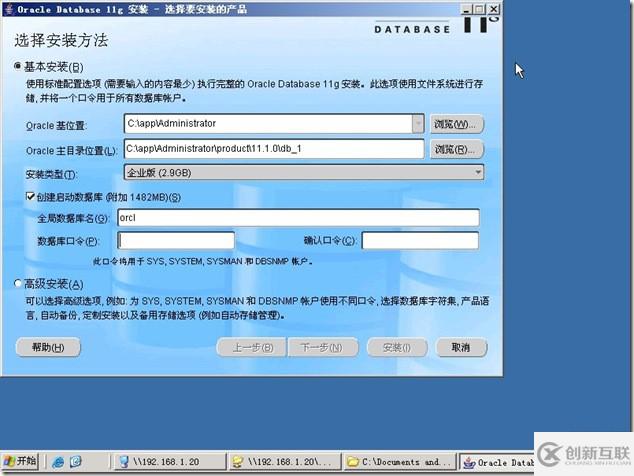Switch to the C:\Documents and... taskbar folder
This screenshot has height=476, width=634.
click(x=399, y=461)
